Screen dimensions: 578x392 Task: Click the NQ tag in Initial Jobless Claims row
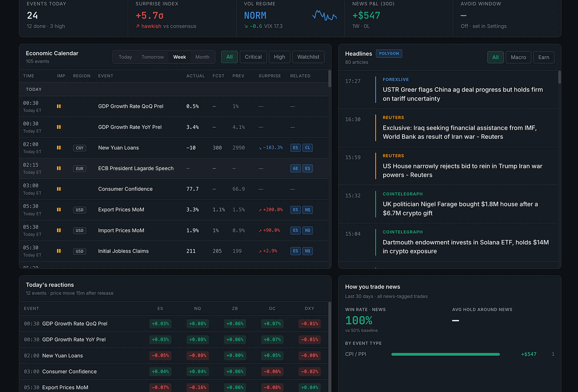click(x=307, y=251)
